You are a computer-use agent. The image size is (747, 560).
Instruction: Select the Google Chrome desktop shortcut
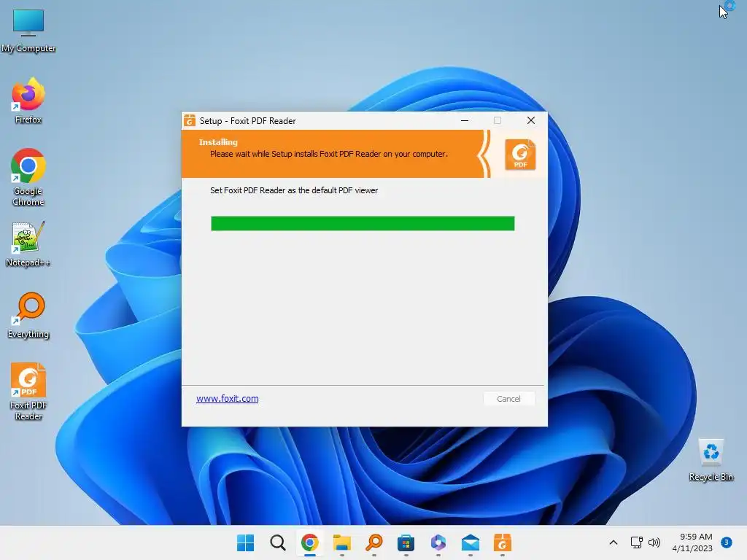tap(28, 177)
